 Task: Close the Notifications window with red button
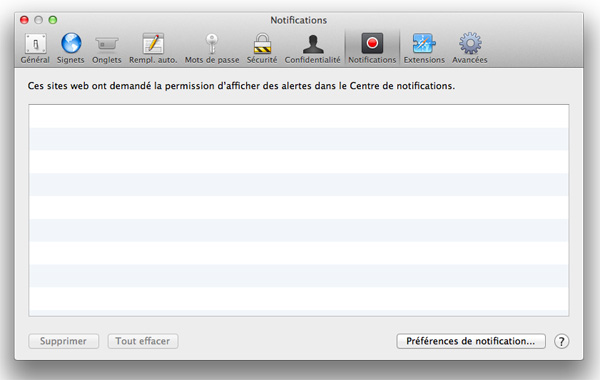click(24, 20)
